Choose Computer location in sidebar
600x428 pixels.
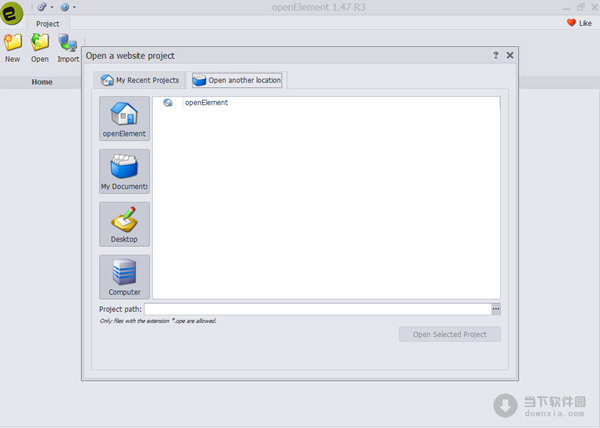pos(124,277)
